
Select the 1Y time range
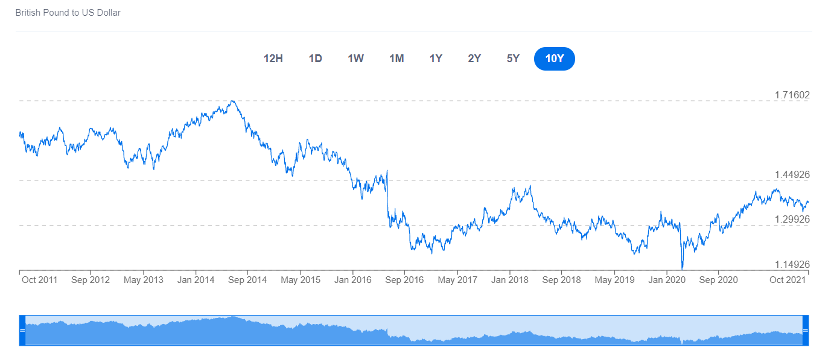point(436,59)
